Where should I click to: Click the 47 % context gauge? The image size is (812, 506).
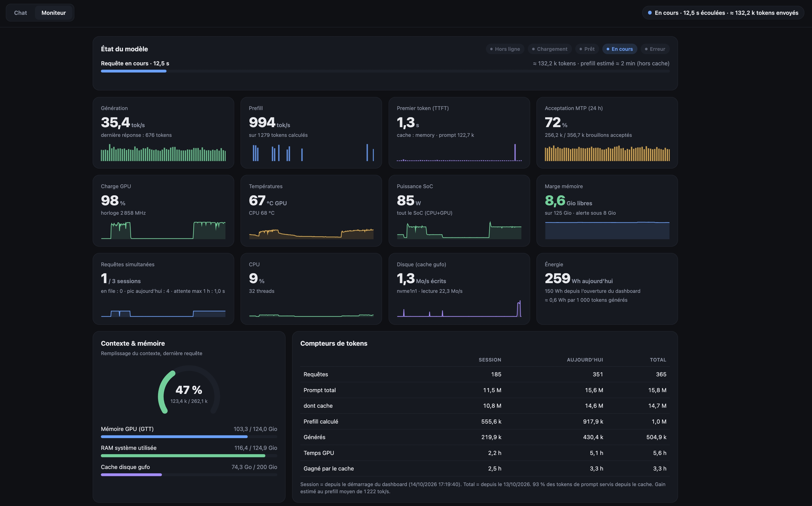click(189, 390)
